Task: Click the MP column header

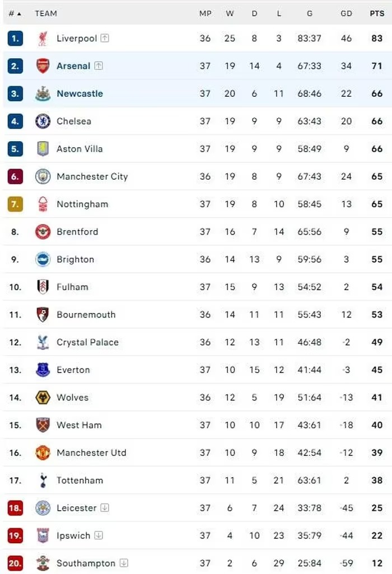Action: 206,13
